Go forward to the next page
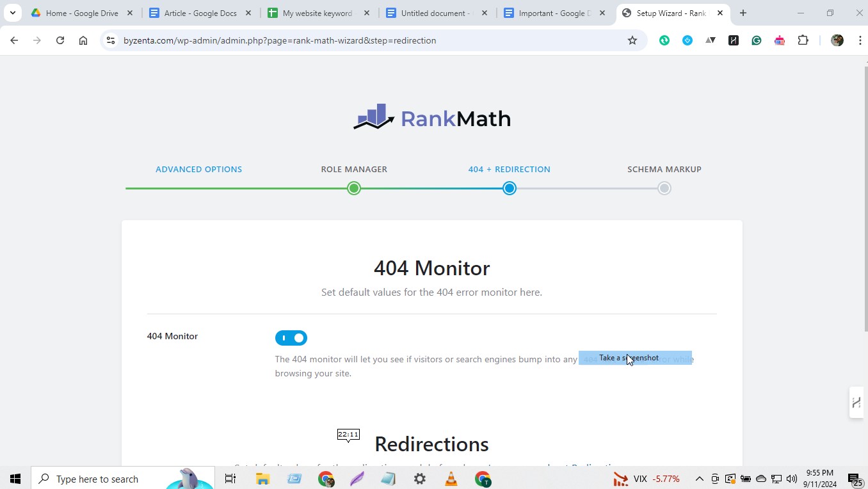868x489 pixels. click(x=37, y=40)
